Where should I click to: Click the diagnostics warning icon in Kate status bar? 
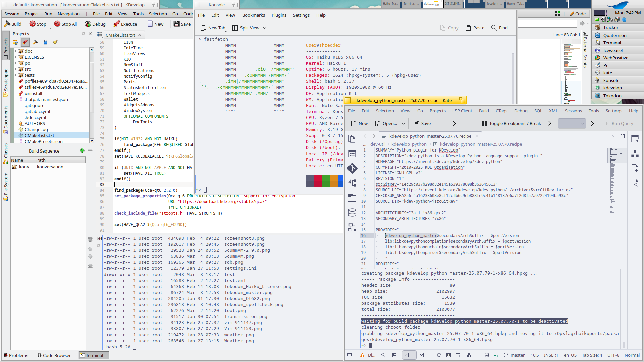point(362,355)
